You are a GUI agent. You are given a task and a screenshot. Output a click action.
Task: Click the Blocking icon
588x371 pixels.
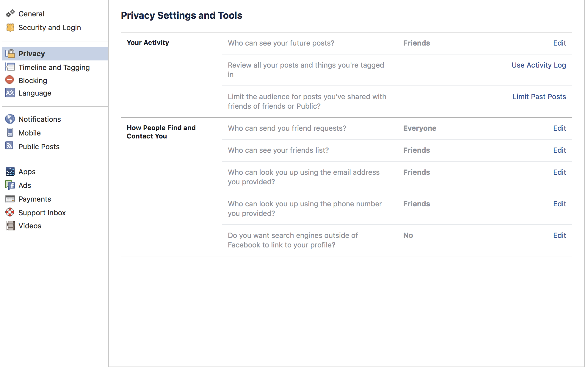point(10,80)
